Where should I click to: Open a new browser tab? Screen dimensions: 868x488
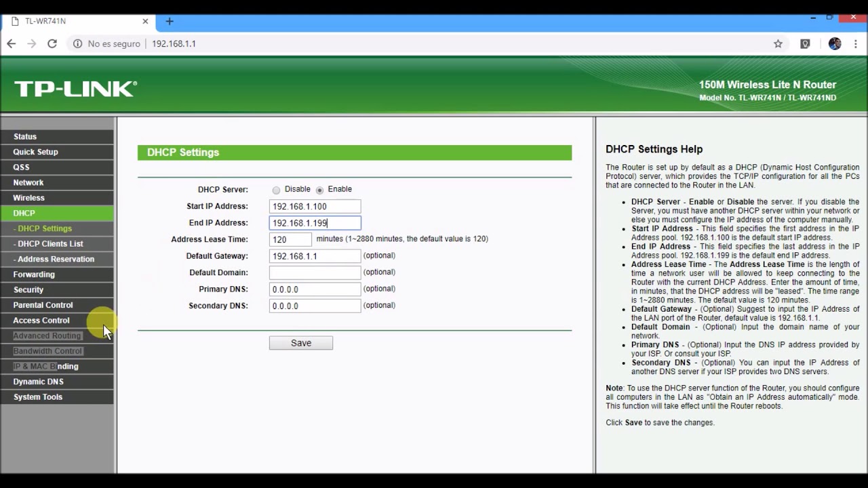coord(170,21)
